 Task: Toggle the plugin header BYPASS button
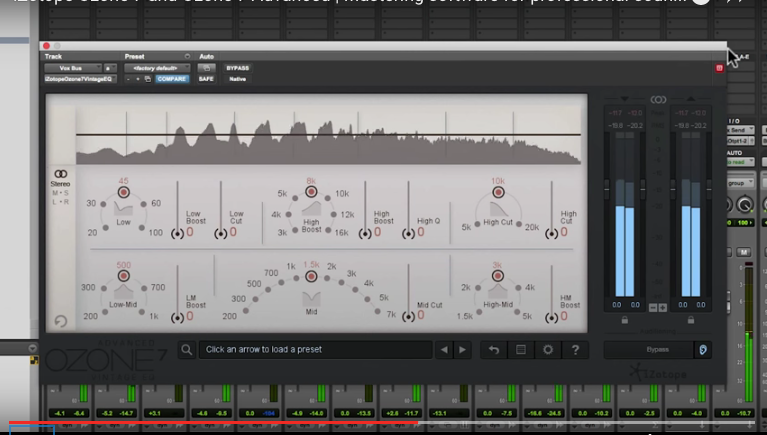(x=237, y=68)
